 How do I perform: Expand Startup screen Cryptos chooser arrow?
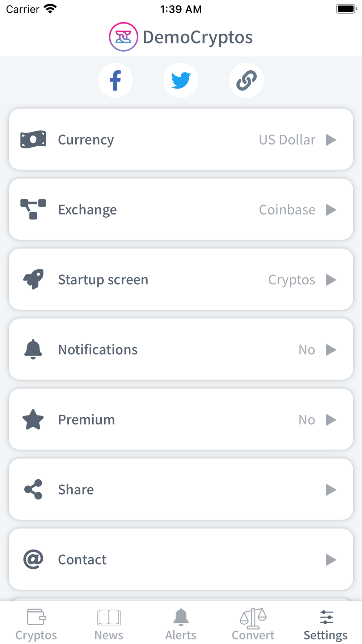[x=331, y=280]
